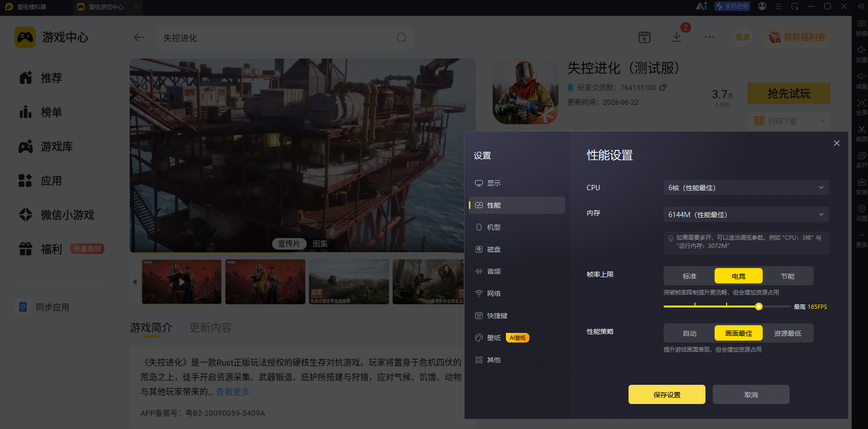Open 推荐 in the sidebar
The image size is (868, 429).
(x=41, y=78)
